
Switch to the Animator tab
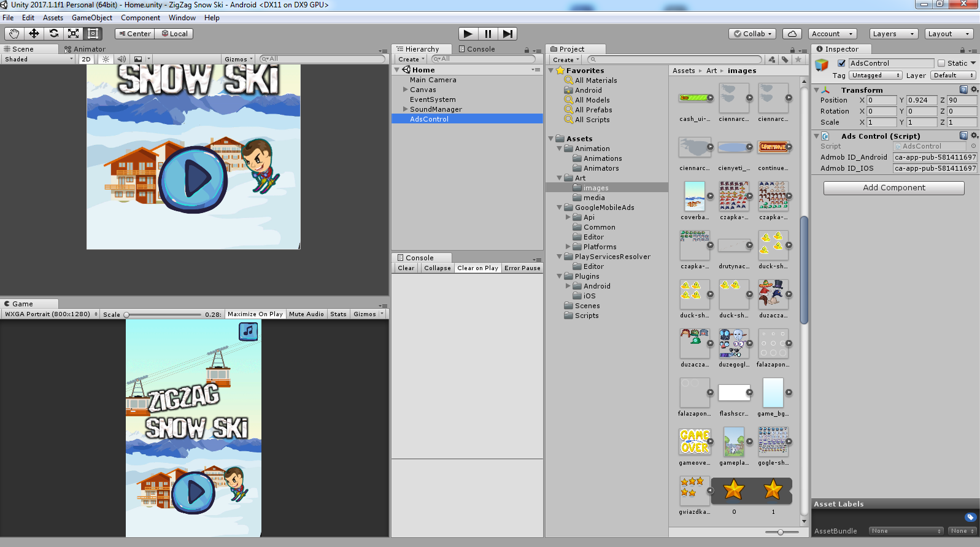click(85, 49)
